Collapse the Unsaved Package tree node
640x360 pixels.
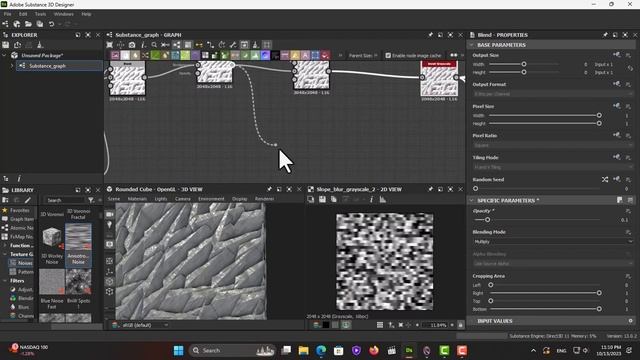pos(4,55)
